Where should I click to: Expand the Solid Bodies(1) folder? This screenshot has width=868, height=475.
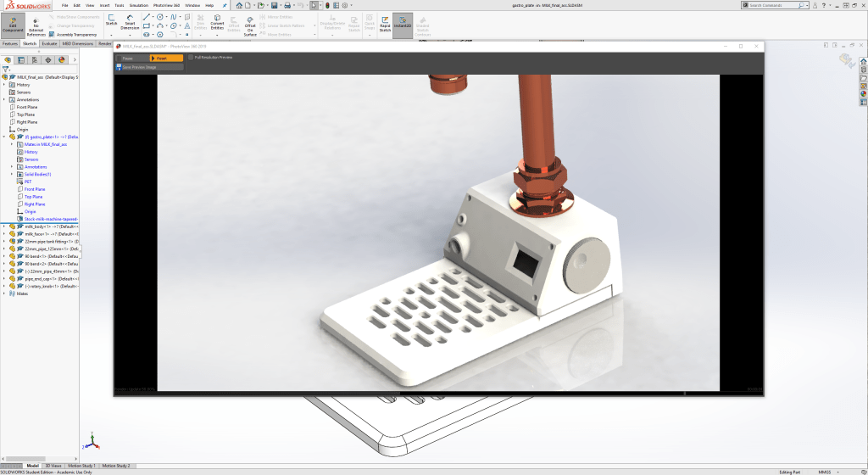pos(12,174)
